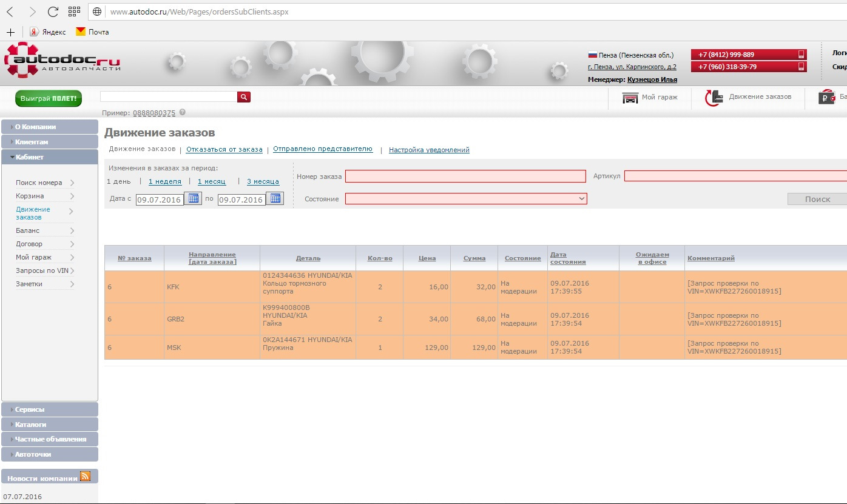This screenshot has height=504, width=847.
Task: Click the 0K2A144671 Пружина part cell
Action: (x=308, y=348)
